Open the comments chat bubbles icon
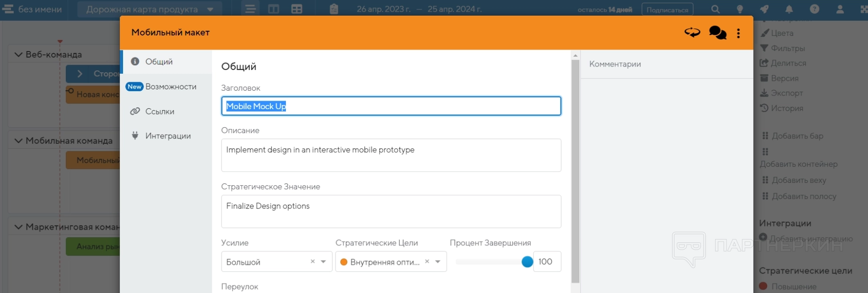868x293 pixels. pos(717,33)
